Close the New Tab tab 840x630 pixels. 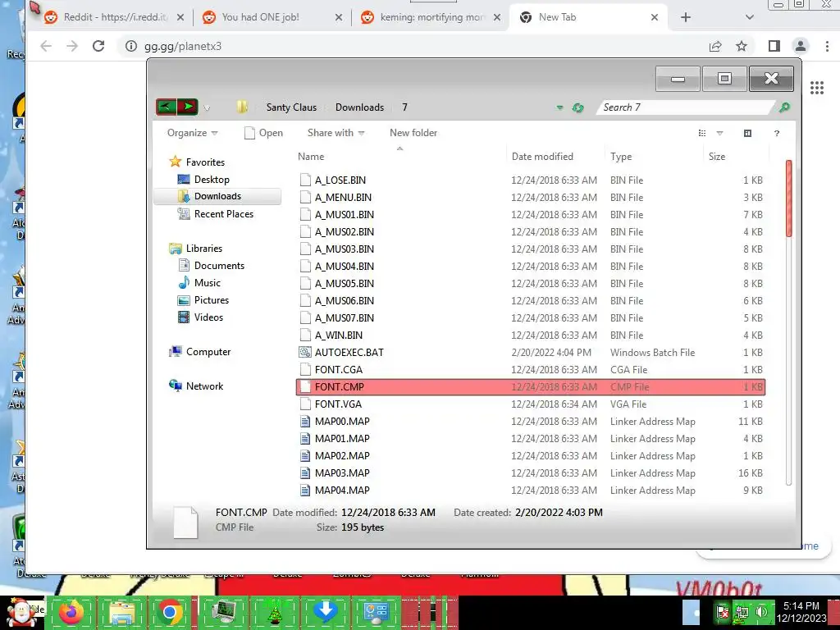(654, 17)
